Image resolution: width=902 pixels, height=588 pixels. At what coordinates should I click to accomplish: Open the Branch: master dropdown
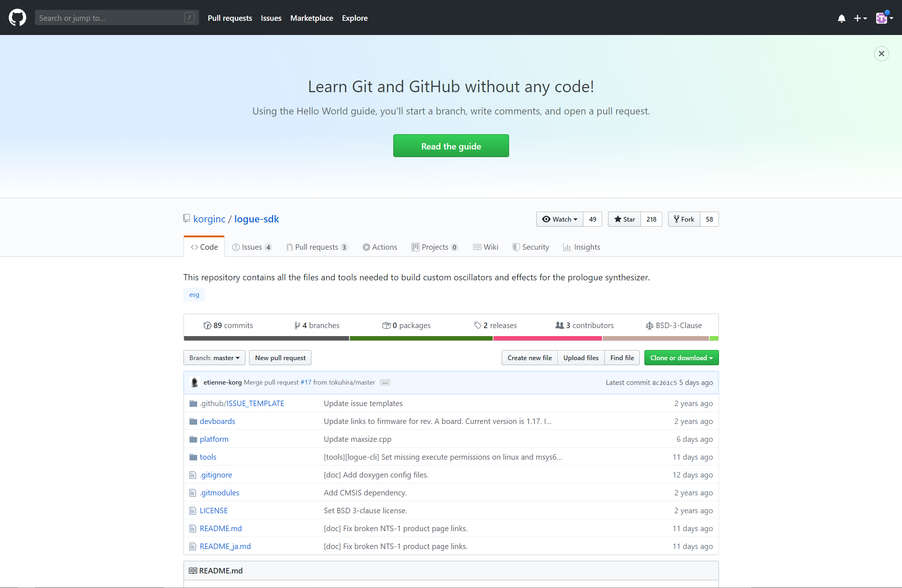point(215,358)
